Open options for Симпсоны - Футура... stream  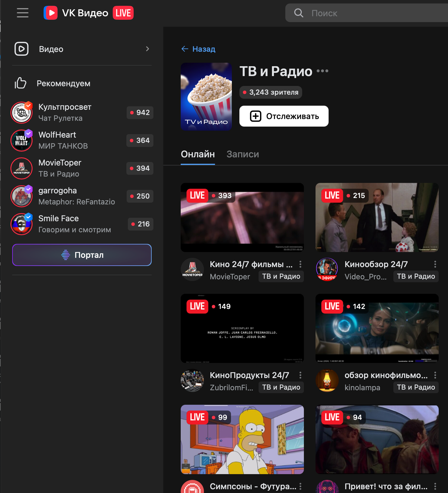300,486
